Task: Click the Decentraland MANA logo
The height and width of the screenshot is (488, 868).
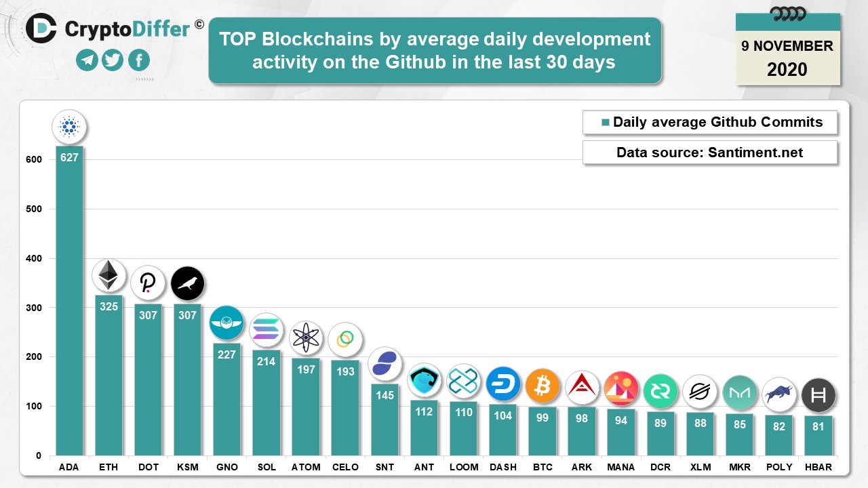Action: [x=620, y=388]
